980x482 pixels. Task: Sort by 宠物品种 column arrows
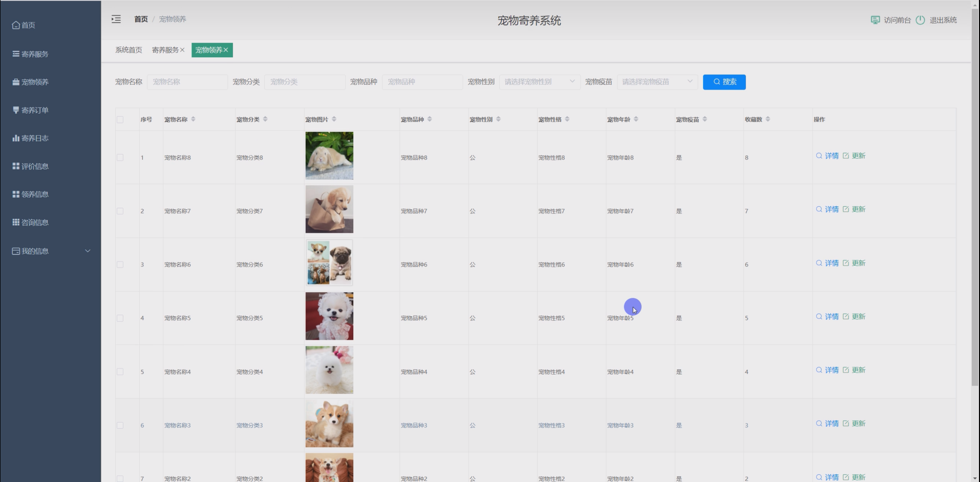(430, 119)
